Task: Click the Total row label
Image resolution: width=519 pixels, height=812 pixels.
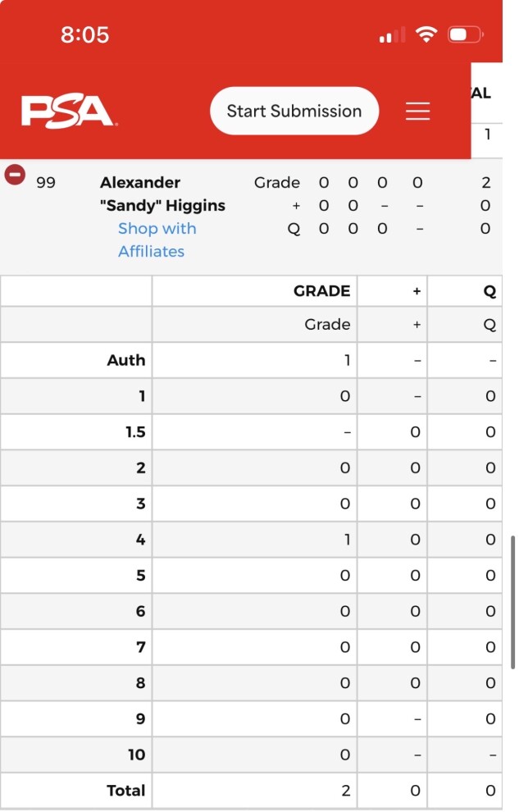Action: [125, 791]
